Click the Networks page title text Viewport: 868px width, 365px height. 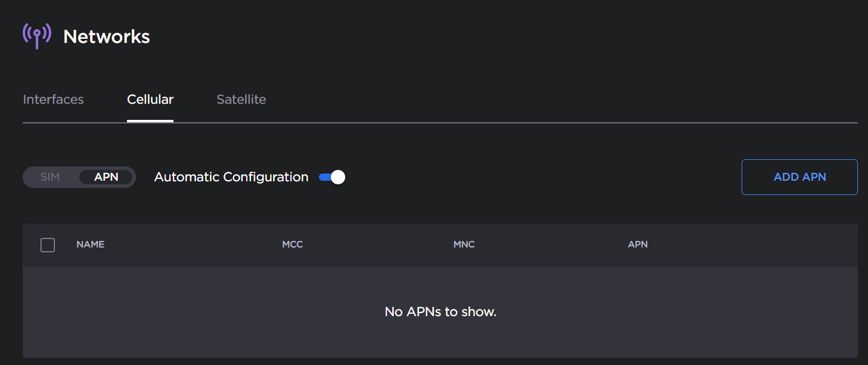tap(106, 36)
